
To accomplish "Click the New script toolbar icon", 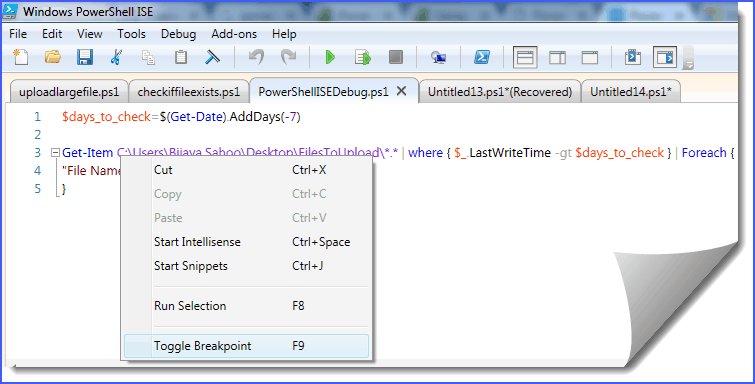I will [x=20, y=57].
